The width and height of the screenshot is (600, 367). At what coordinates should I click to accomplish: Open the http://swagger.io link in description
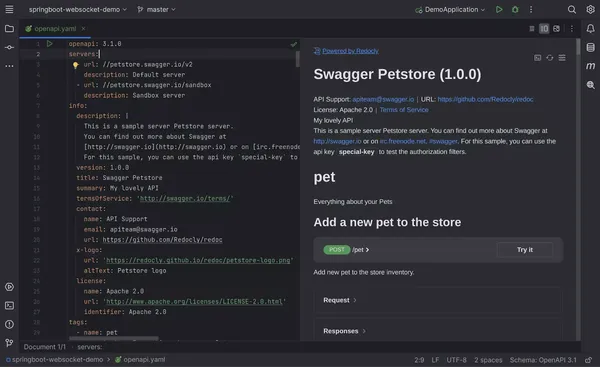(337, 141)
